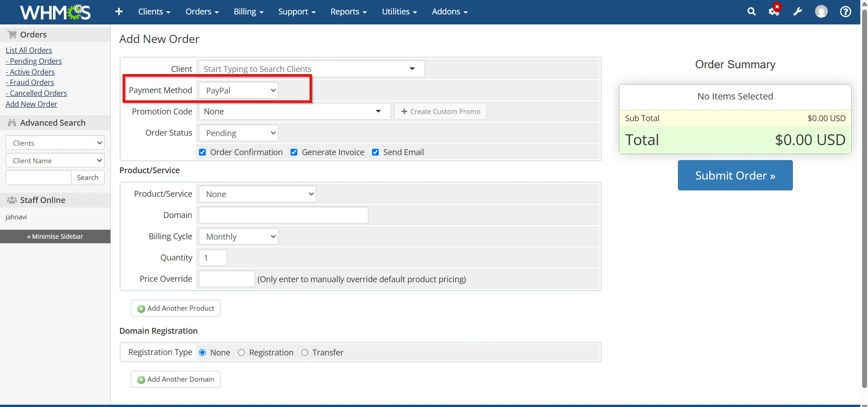Image resolution: width=868 pixels, height=407 pixels.
Task: Open the Promotion Code dropdown
Action: pos(294,111)
